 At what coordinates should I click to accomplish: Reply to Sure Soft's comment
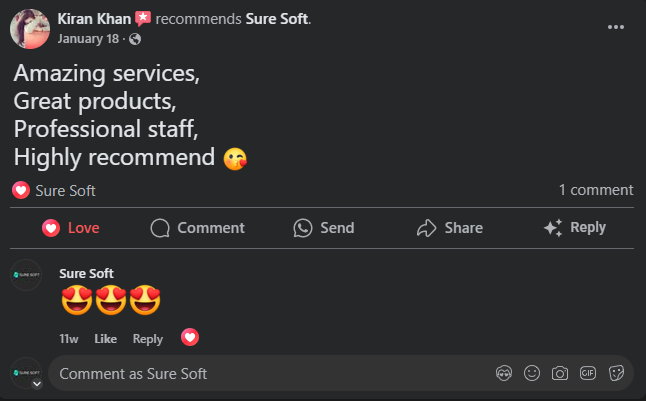point(147,339)
